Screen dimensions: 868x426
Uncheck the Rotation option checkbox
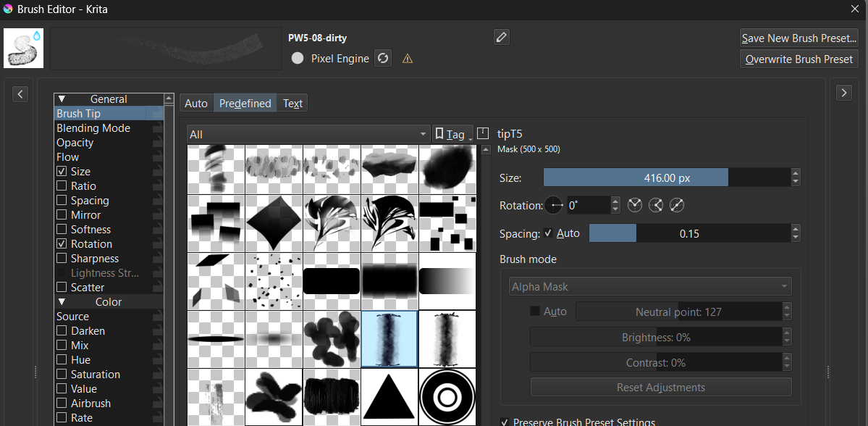[x=62, y=244]
